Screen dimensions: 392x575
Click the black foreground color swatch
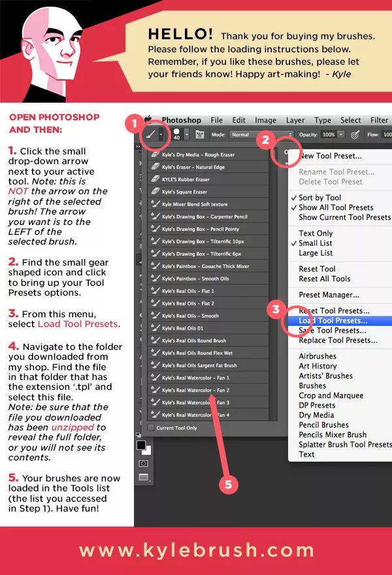tap(140, 445)
